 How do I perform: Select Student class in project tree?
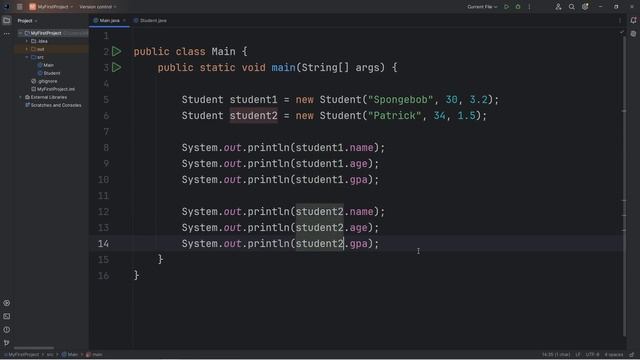tap(49, 73)
